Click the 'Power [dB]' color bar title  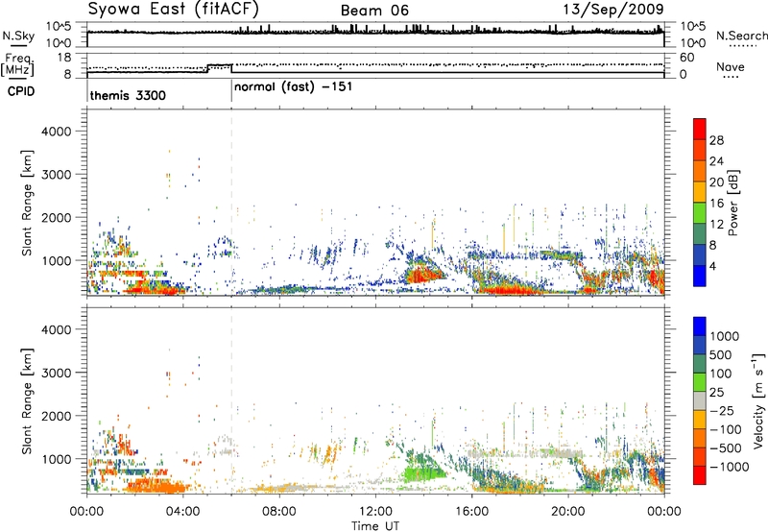point(733,203)
